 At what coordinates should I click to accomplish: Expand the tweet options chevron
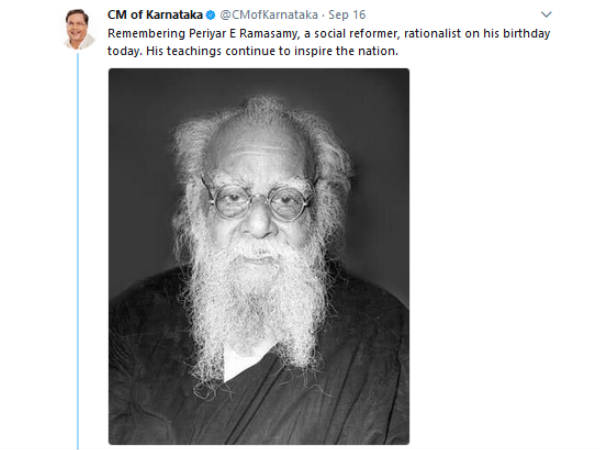point(546,15)
